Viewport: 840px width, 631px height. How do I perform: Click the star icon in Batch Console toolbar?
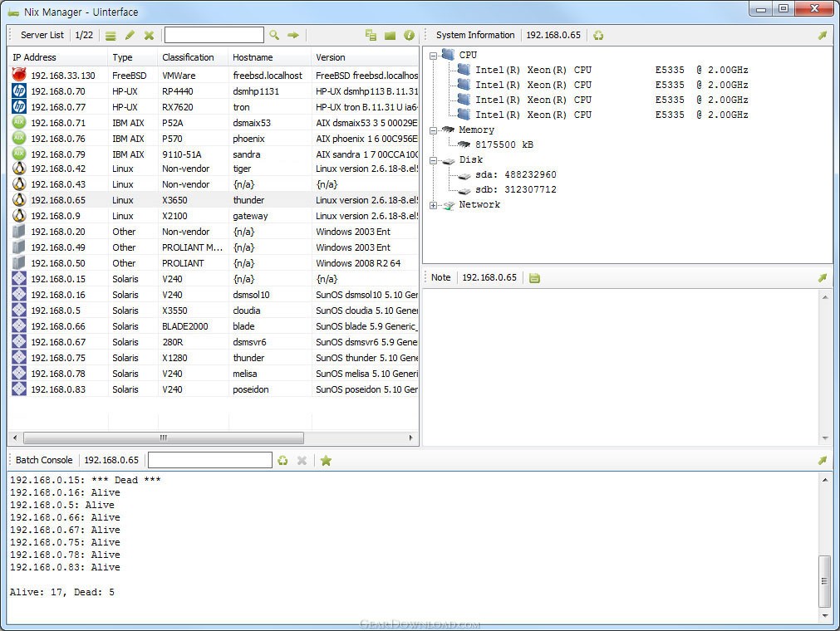coord(326,460)
